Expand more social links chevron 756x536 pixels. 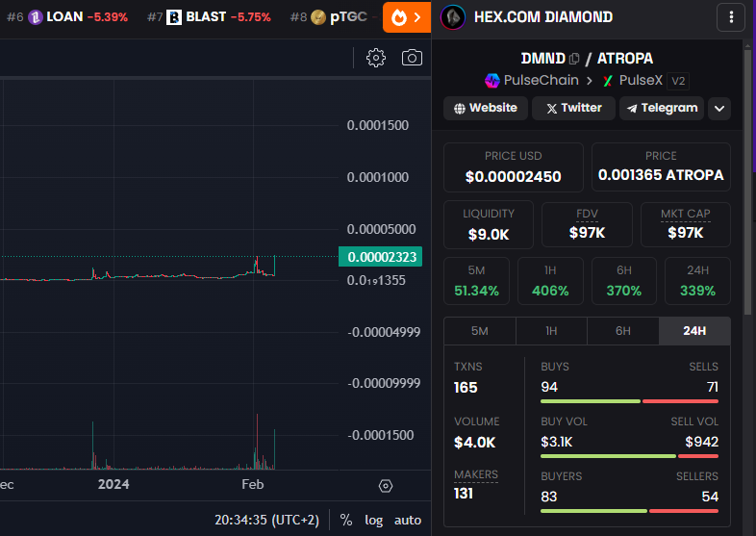tap(718, 108)
